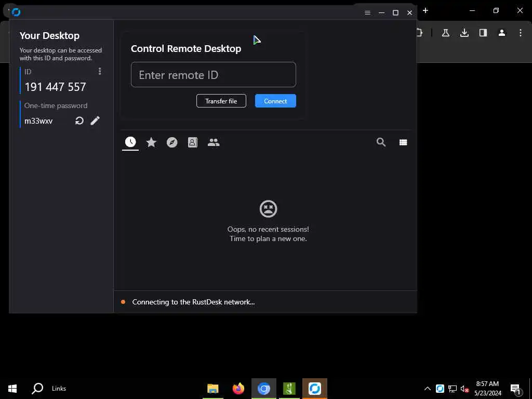This screenshot has width=532, height=399.
Task: Open File Explorer from the taskbar
Action: pos(212,389)
